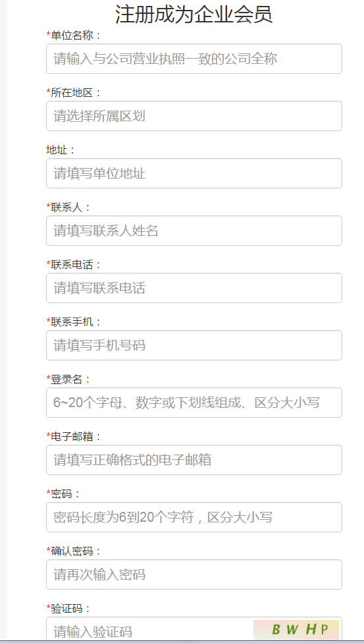Screen dimensions: 364x643
Task: Select the 密码 password input field
Action: (194, 517)
